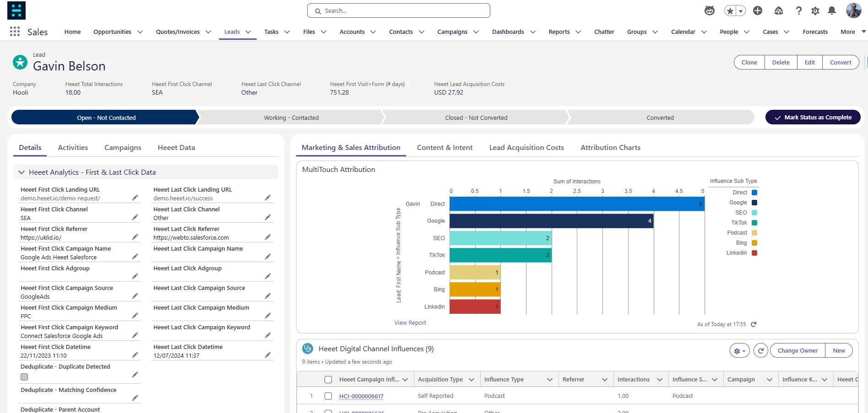Image resolution: width=868 pixels, height=413 pixels.
Task: Open the Trailhead guidance icon
Action: click(778, 11)
